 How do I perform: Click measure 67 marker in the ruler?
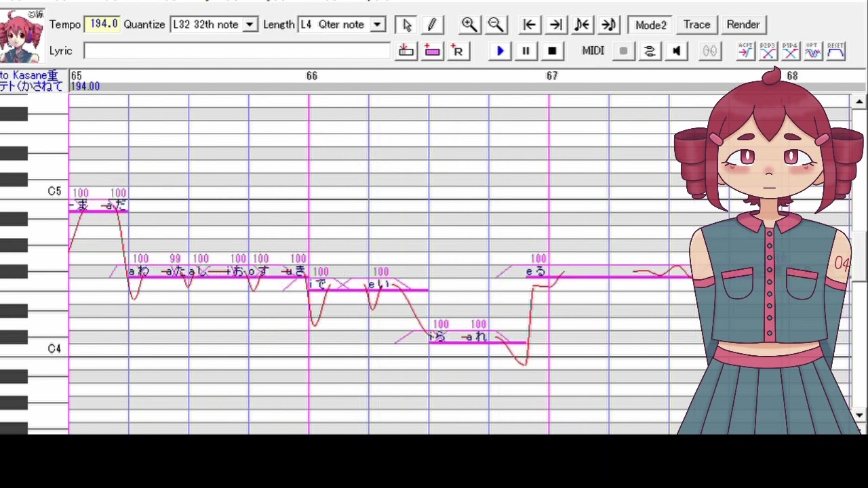pos(552,76)
